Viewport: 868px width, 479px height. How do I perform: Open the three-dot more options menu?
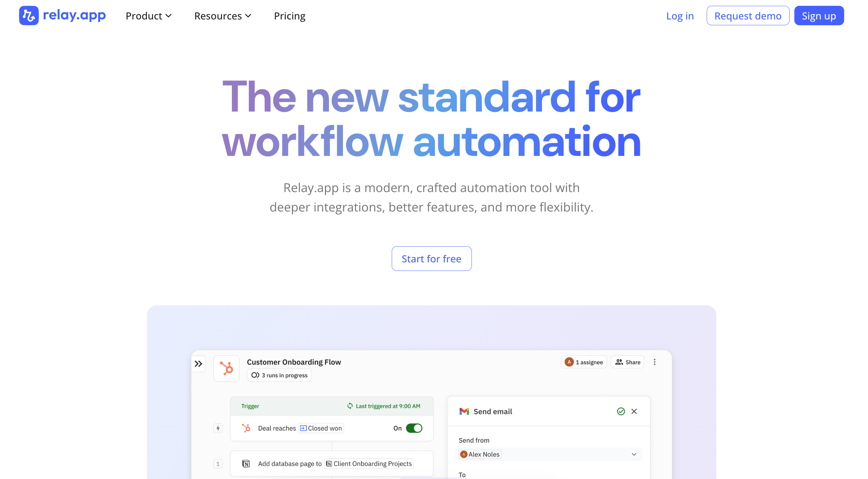click(654, 362)
